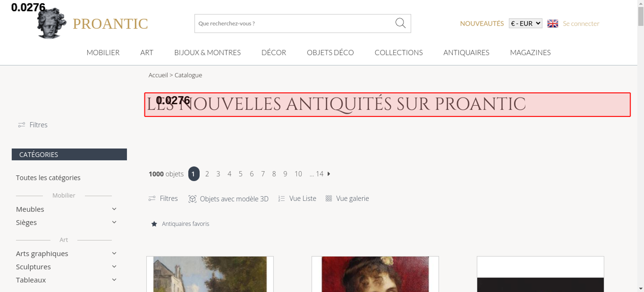The image size is (644, 292).
Task: Click the star Antiquaires favoris icon
Action: tap(154, 224)
